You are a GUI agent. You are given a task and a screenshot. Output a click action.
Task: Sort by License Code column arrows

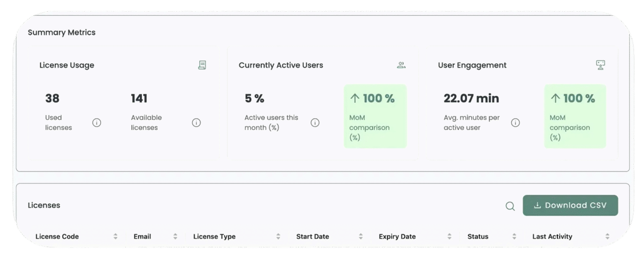[x=115, y=236]
